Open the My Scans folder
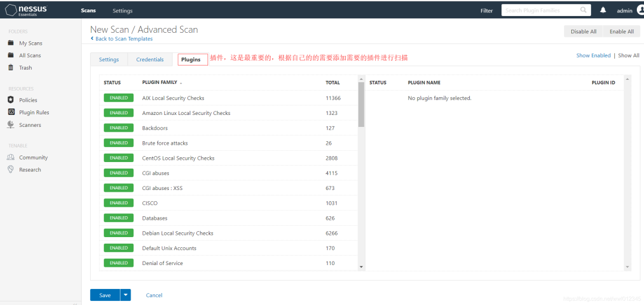This screenshot has height=305, width=644. tap(31, 43)
